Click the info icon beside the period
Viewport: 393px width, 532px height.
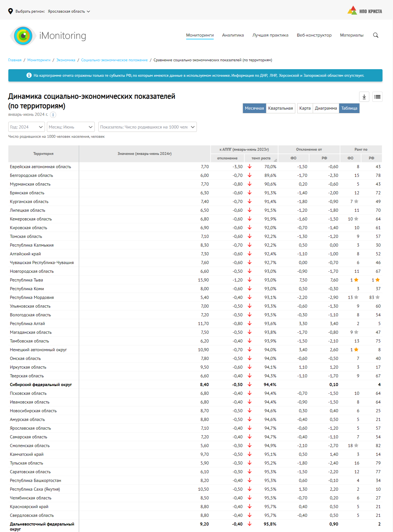[53, 115]
